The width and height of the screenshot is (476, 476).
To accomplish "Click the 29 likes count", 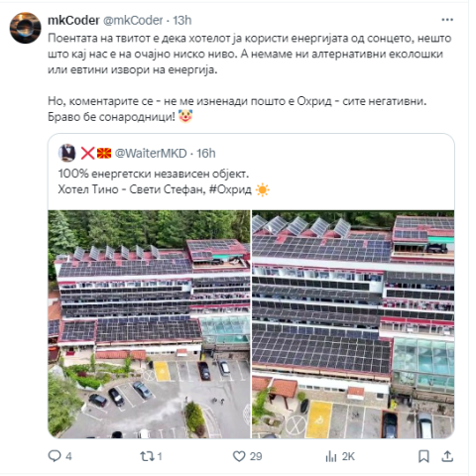I will click(256, 456).
